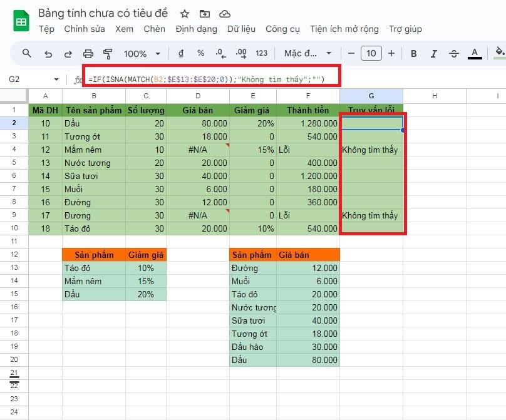Open the Mặc đ... font dropdown
Viewport: 506px width, 420px height.
[x=307, y=53]
